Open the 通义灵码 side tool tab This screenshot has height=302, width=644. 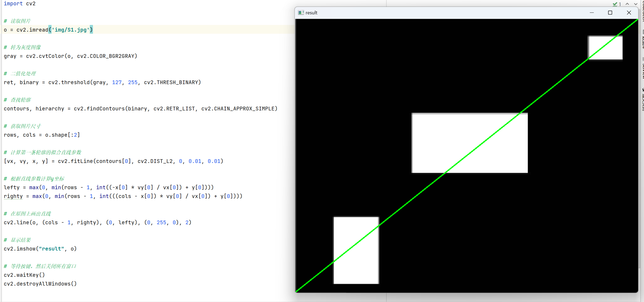click(642, 101)
